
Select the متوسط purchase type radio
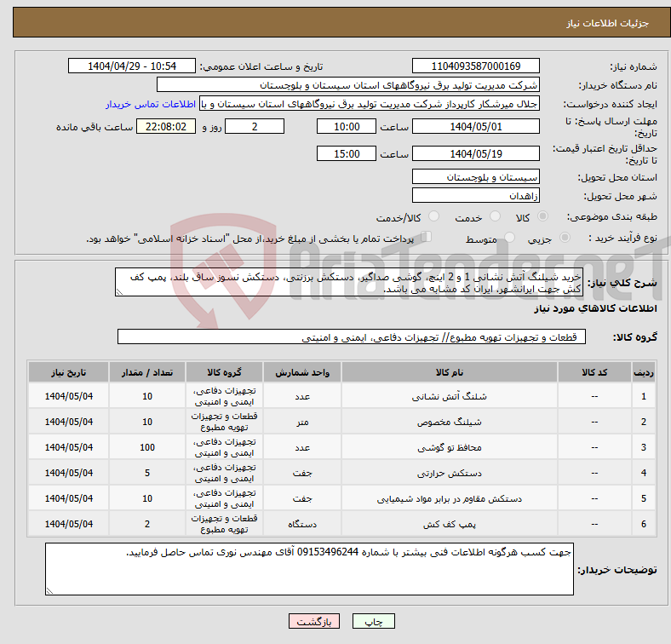click(x=509, y=237)
